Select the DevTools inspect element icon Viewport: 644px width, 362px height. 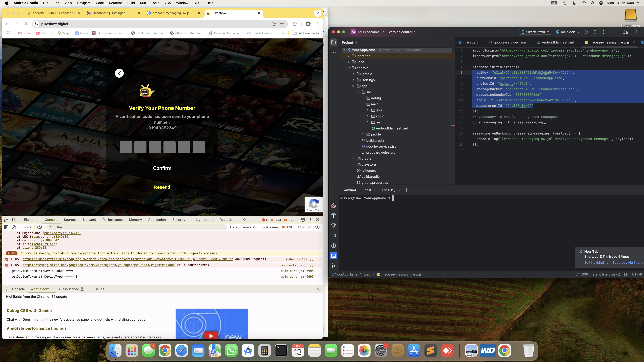[6, 220]
